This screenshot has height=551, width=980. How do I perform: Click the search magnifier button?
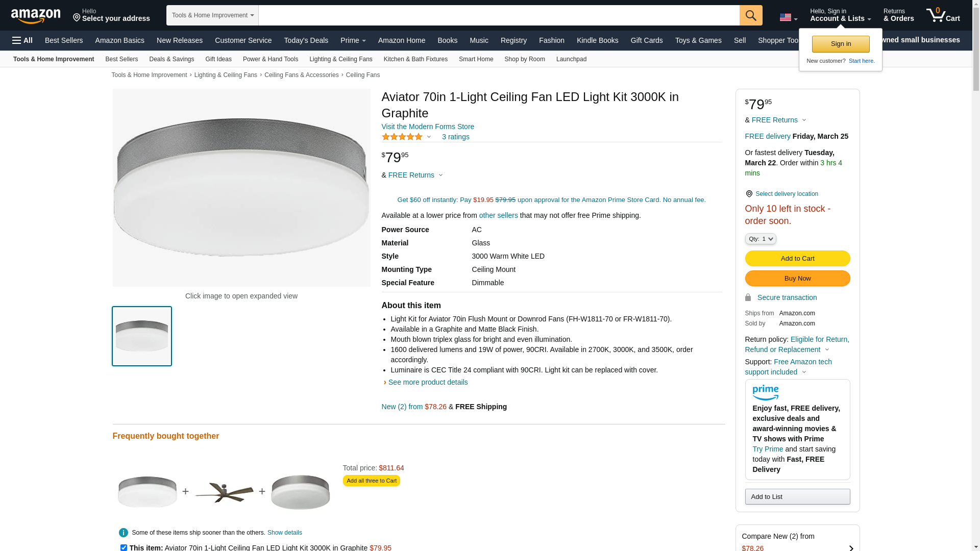pyautogui.click(x=751, y=15)
